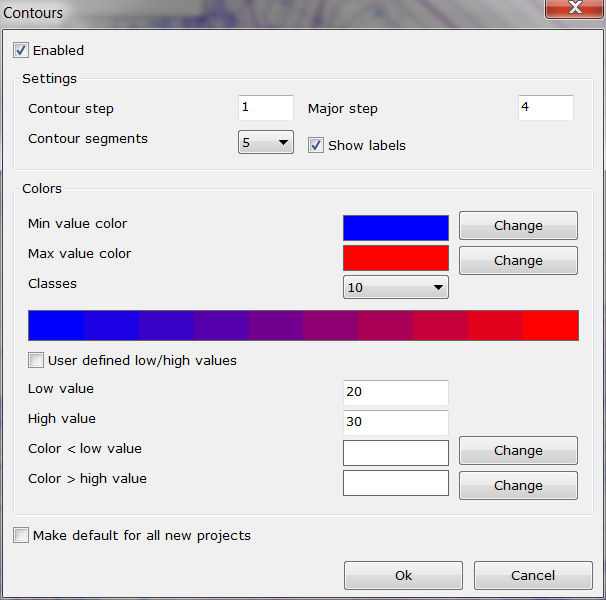Click the Low value text field

(395, 392)
